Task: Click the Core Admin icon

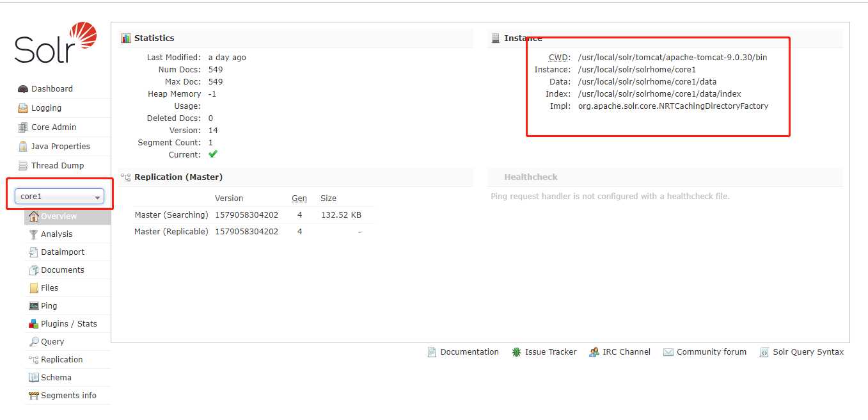Action: click(x=23, y=127)
